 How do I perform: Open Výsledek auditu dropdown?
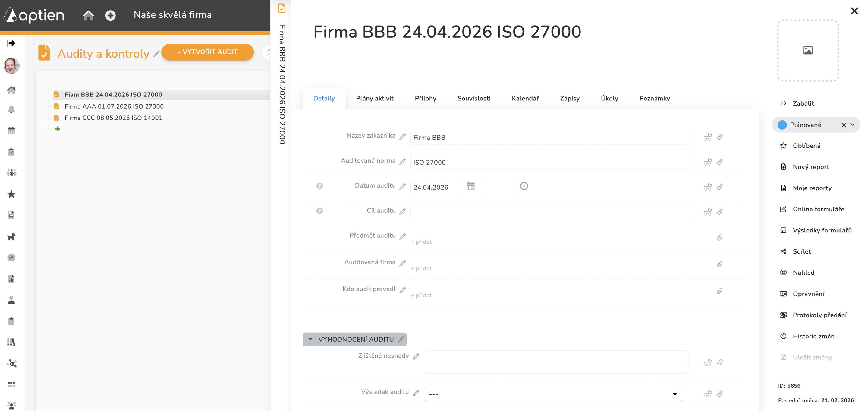(x=554, y=394)
